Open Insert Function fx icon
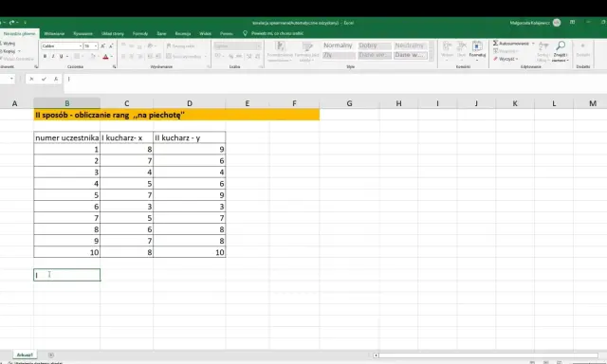Image resolution: width=607 pixels, height=364 pixels. [56, 79]
